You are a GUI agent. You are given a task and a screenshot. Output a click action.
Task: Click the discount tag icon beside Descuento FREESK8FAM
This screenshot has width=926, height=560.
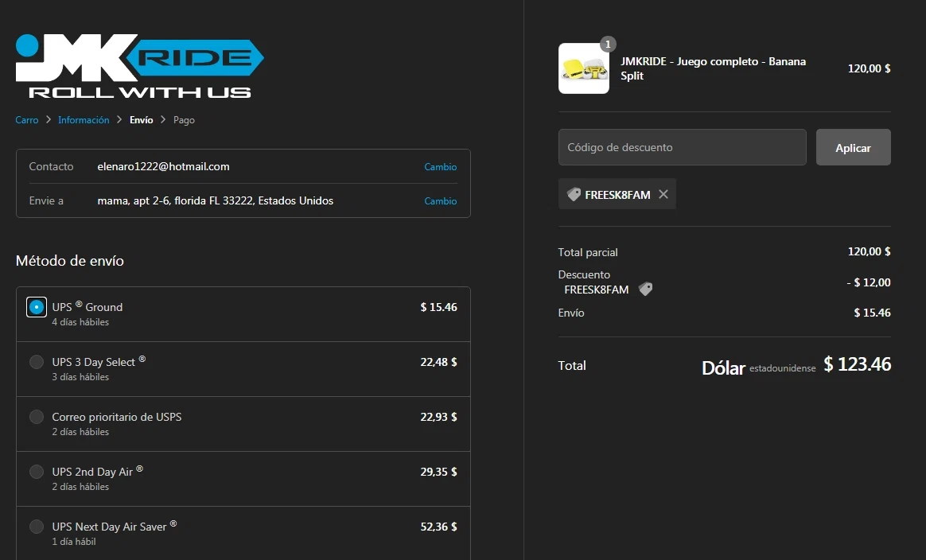(x=645, y=289)
